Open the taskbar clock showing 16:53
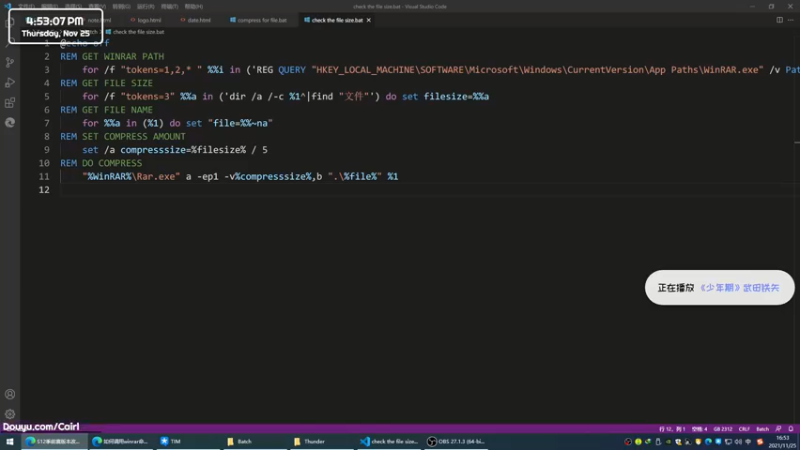 click(783, 442)
